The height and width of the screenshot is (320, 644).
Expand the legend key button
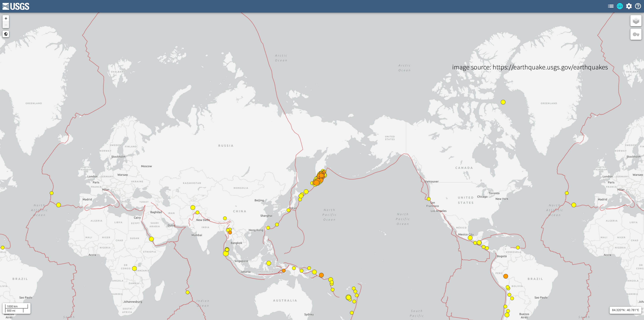636,34
